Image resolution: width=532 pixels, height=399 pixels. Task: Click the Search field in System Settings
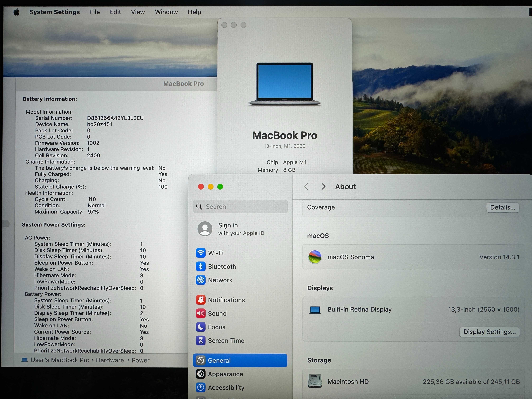click(240, 207)
